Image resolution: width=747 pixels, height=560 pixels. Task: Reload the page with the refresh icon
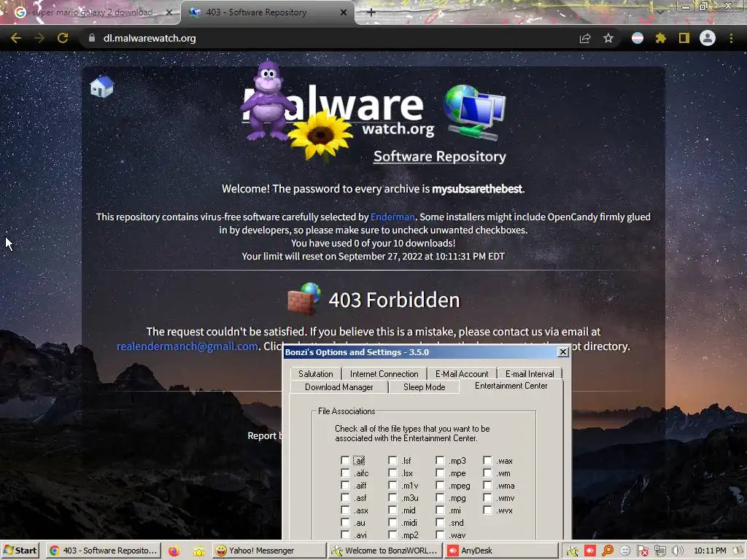tap(63, 38)
